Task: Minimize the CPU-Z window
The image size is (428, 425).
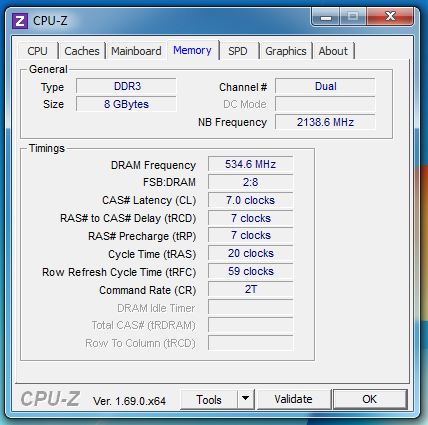Action: point(326,17)
